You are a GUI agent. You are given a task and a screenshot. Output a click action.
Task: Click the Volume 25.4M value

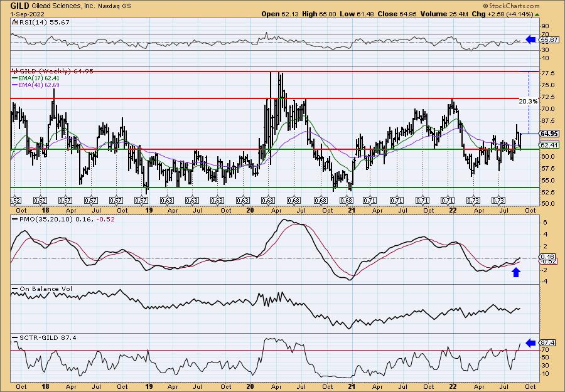click(444, 14)
